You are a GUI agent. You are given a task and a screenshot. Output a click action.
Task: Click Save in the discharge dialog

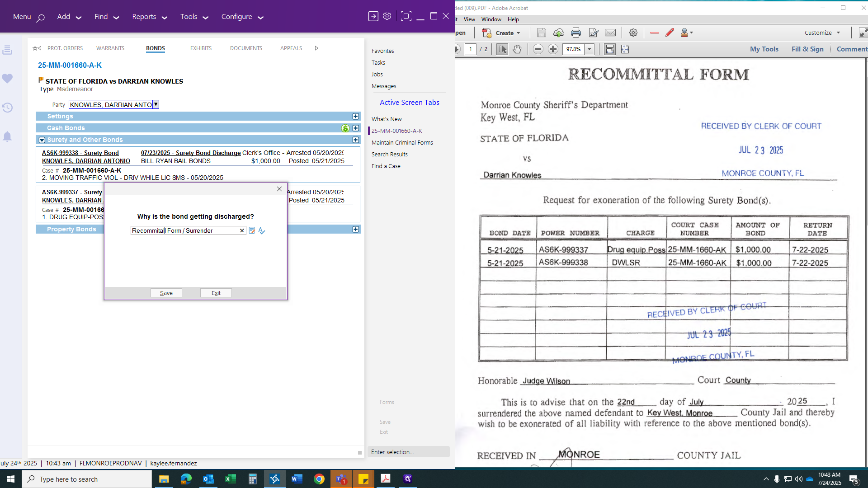pyautogui.click(x=166, y=292)
